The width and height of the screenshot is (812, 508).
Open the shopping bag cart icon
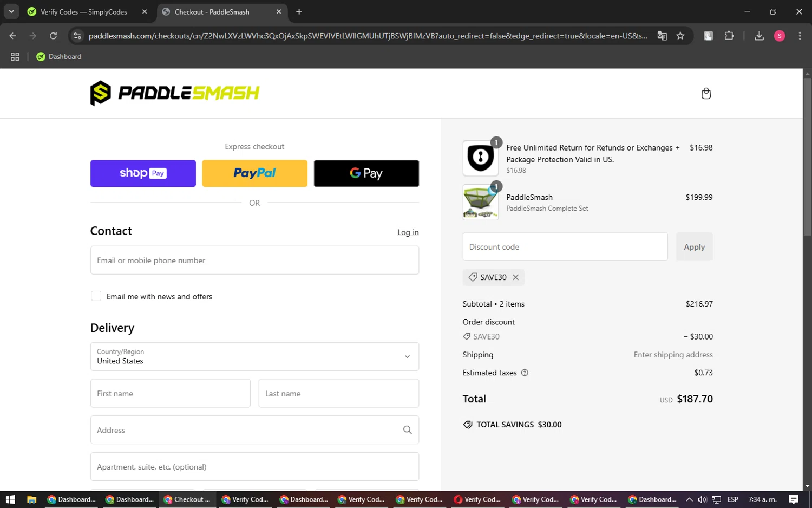[x=706, y=93]
